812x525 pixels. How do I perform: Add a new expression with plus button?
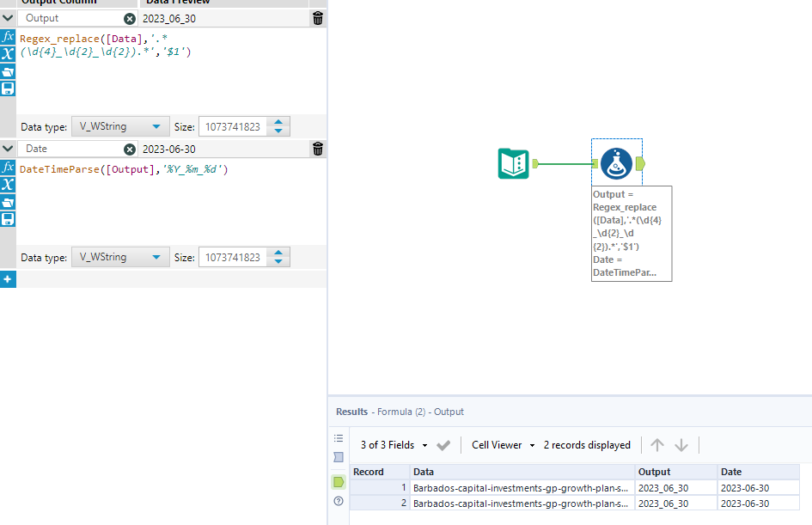8,279
